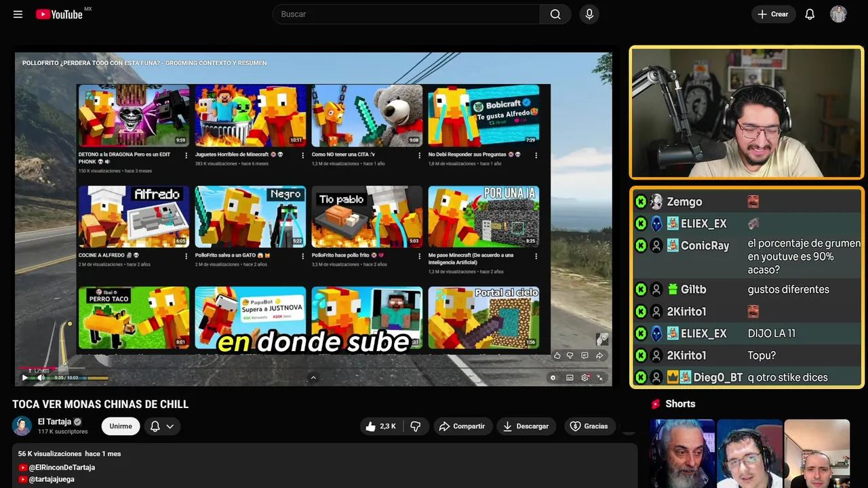The width and height of the screenshot is (868, 488).
Task: Click the Shorts section heading text
Action: pyautogui.click(x=680, y=404)
